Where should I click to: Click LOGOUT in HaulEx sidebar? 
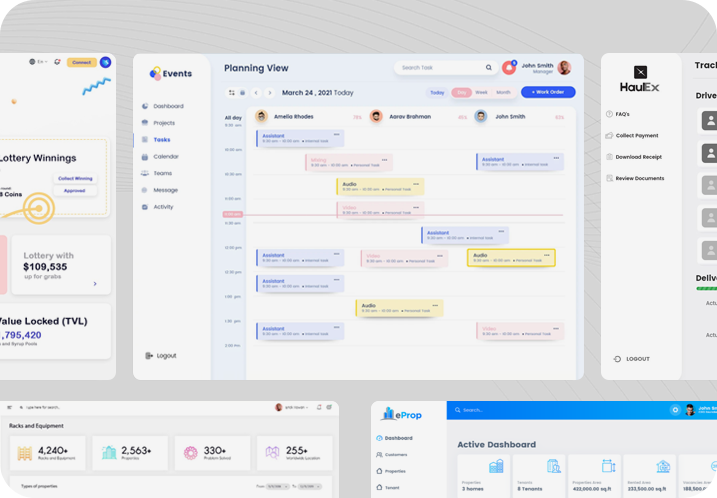coord(632,359)
